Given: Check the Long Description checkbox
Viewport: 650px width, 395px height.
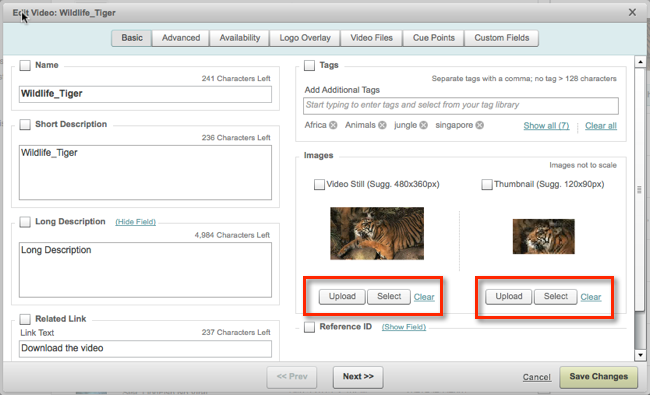Looking at the screenshot, I should 25,222.
